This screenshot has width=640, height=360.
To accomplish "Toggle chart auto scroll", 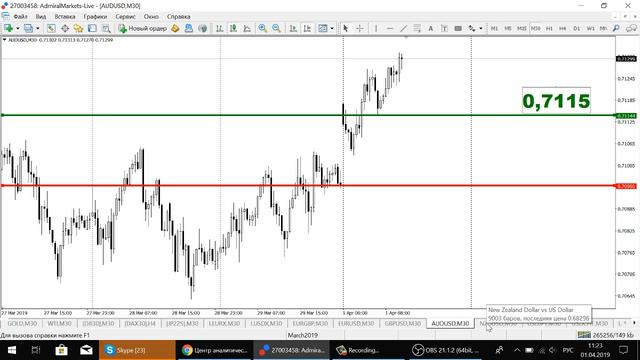I will (x=293, y=28).
